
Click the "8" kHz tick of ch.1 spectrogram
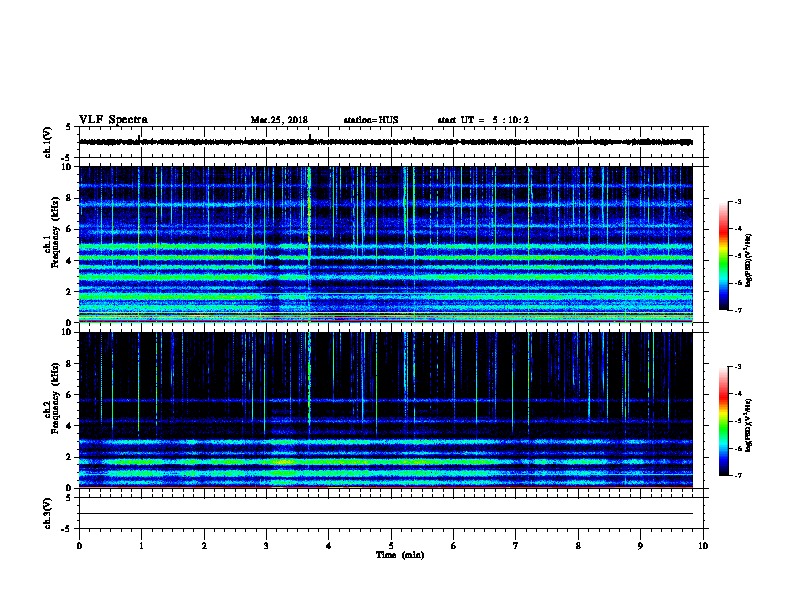[69, 198]
